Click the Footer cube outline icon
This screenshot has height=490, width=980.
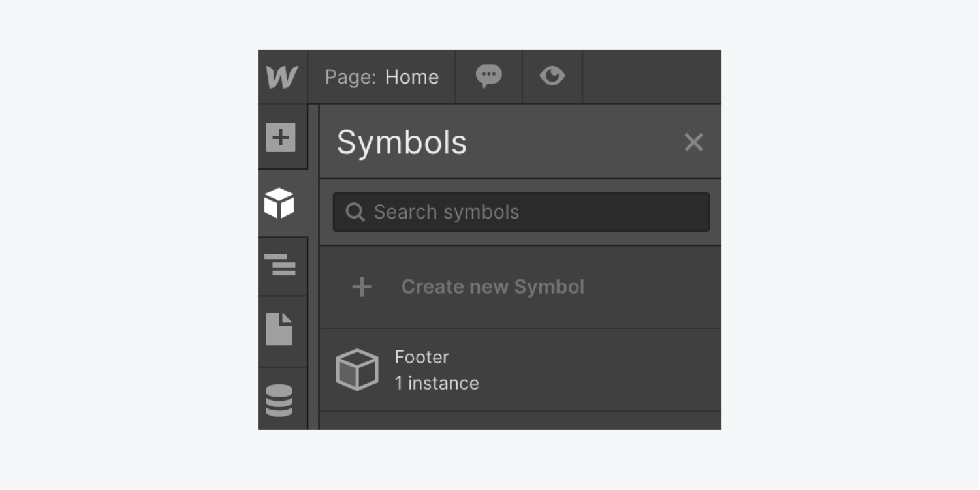[357, 370]
